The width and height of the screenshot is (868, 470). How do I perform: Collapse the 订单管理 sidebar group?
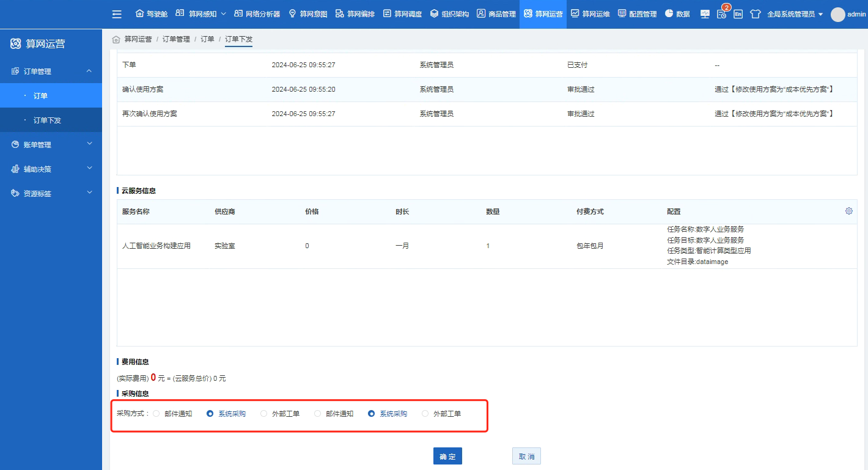click(51, 72)
